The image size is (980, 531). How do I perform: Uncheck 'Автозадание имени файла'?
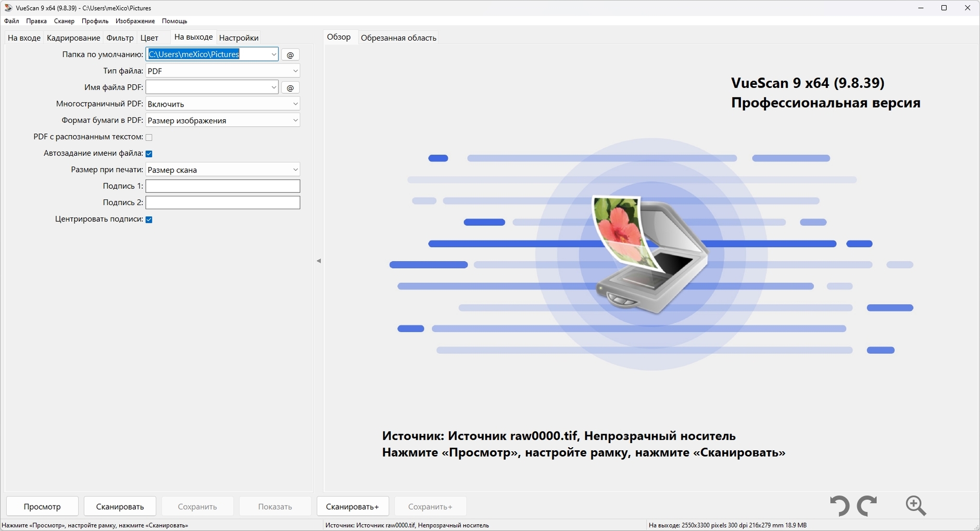pos(149,154)
